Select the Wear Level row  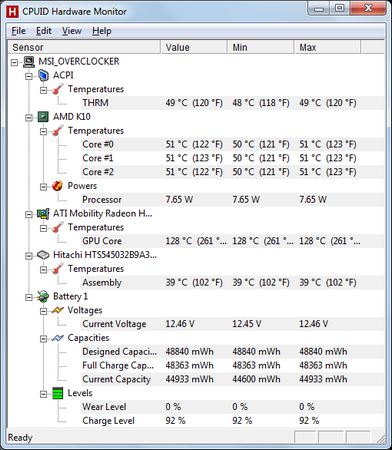232,407
